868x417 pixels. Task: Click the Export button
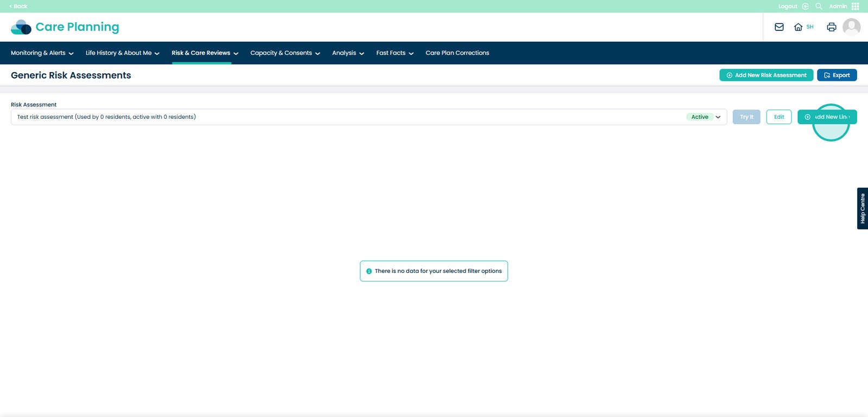pyautogui.click(x=837, y=75)
